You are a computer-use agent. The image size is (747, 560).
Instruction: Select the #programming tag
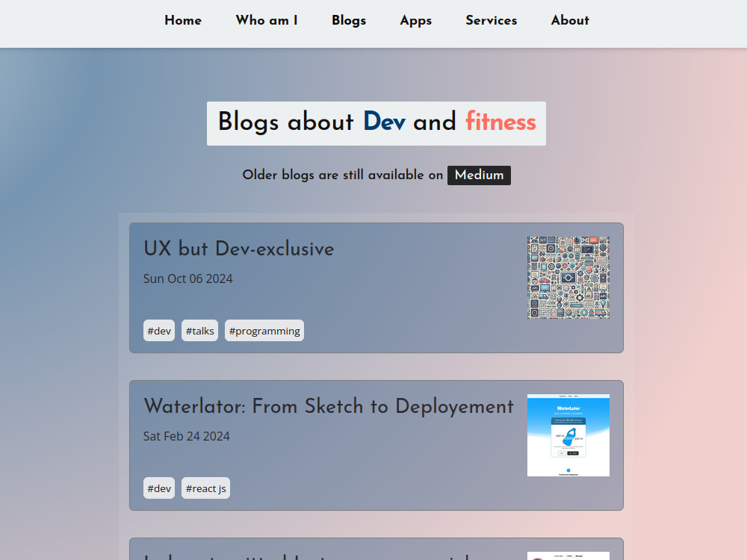[264, 331]
